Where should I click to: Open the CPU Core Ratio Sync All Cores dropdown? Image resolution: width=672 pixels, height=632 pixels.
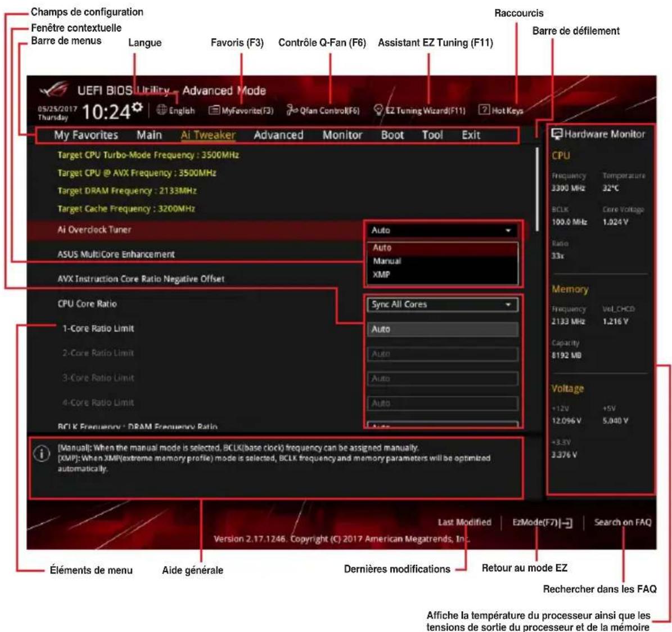click(x=443, y=304)
